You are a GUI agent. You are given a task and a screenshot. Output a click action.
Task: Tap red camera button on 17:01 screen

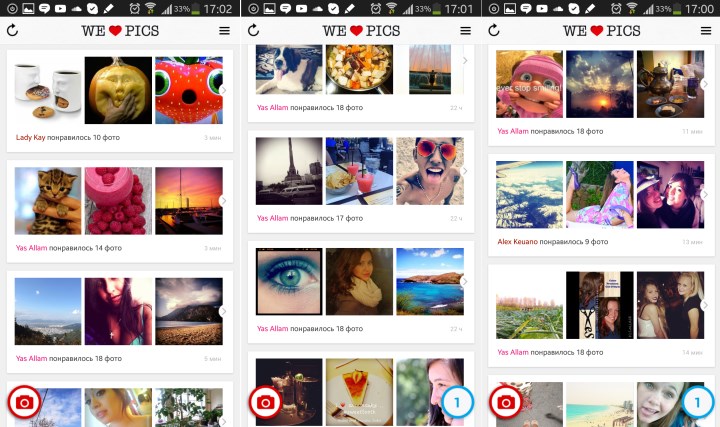point(265,402)
